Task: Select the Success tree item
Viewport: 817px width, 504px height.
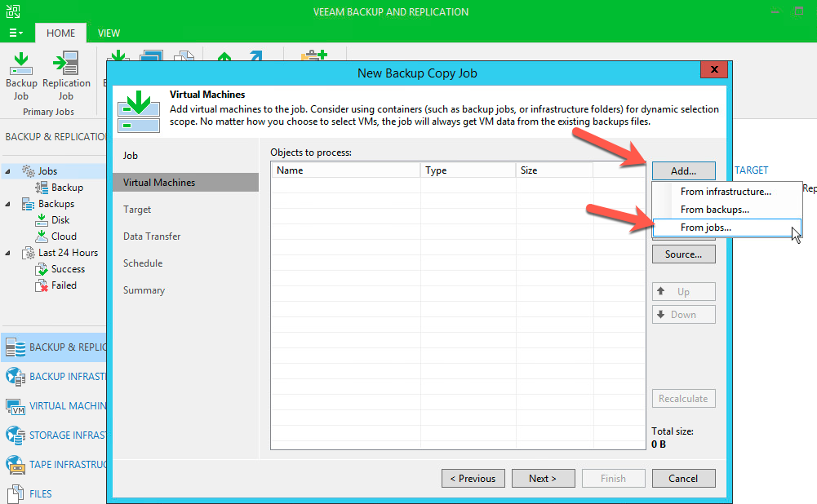Action: coord(68,269)
